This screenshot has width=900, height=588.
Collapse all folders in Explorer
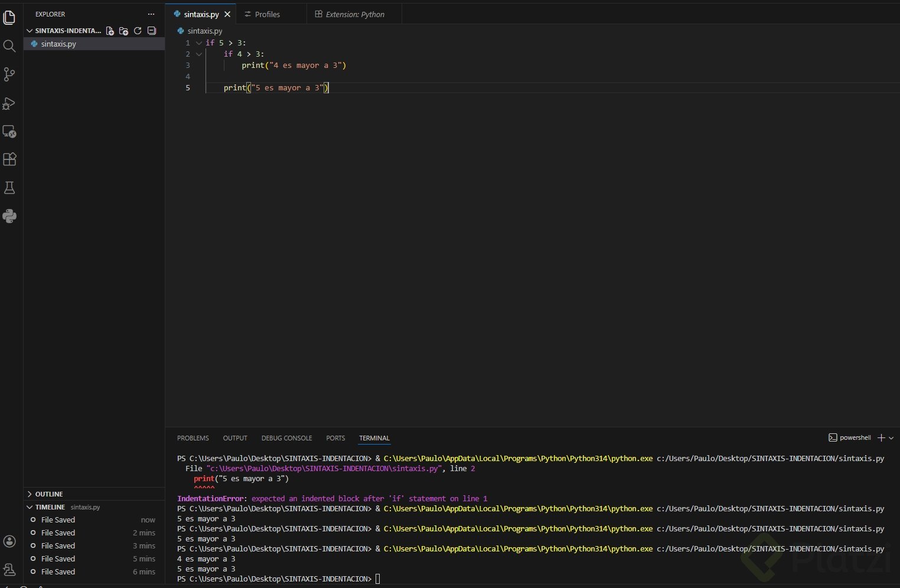click(x=152, y=31)
